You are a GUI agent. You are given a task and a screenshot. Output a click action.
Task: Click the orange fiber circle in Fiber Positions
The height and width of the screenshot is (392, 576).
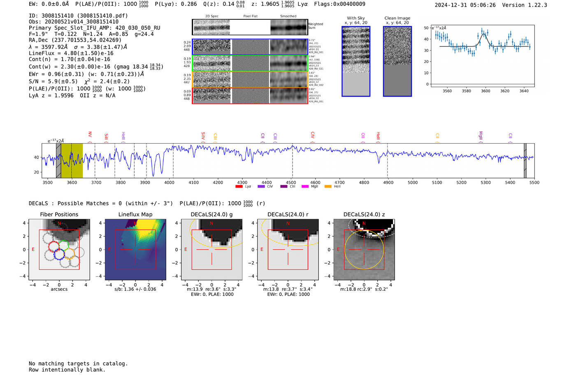(70, 253)
